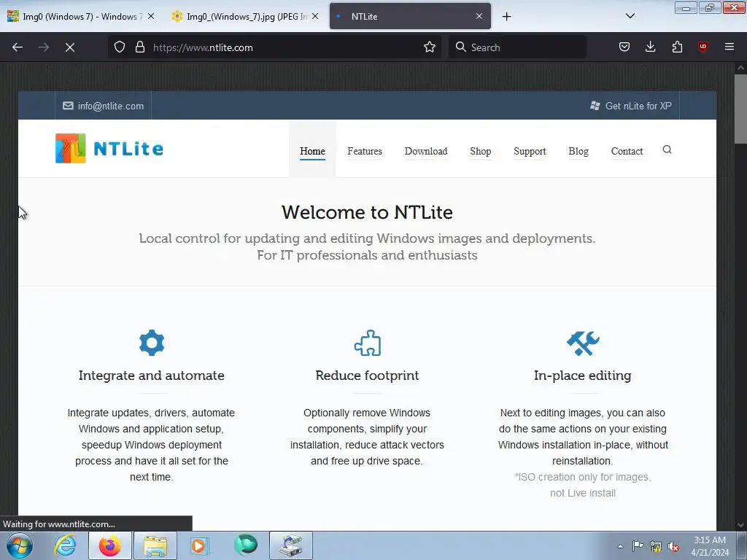Image resolution: width=747 pixels, height=560 pixels.
Task: Click the Get nLite for XP link
Action: coord(631,106)
